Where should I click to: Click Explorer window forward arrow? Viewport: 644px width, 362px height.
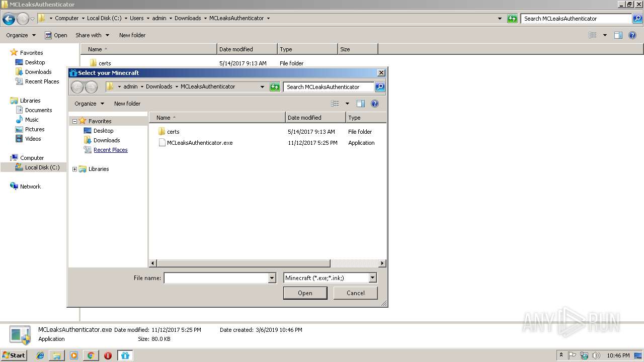coord(23,19)
